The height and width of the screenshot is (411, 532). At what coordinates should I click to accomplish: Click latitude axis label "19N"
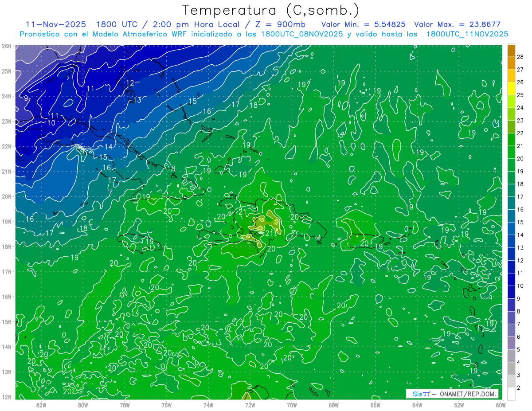click(6, 221)
